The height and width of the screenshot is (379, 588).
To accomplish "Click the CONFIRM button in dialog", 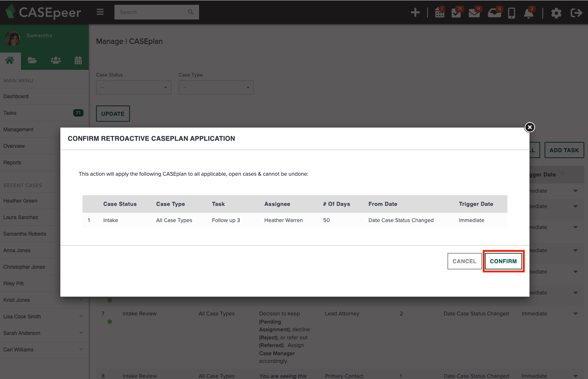I will pos(503,261).
